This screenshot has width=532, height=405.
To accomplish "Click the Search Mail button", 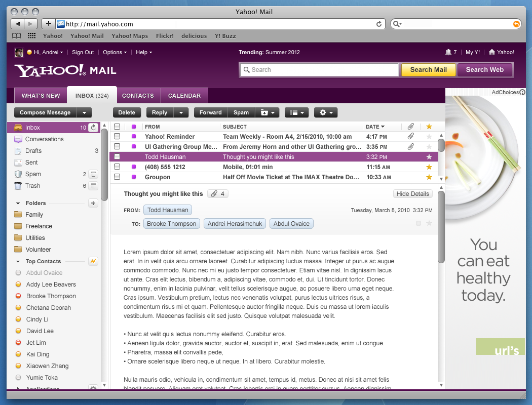I will [x=428, y=70].
